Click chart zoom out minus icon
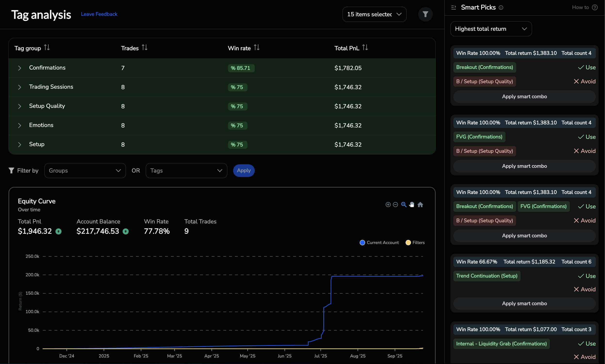The height and width of the screenshot is (364, 605). pos(395,205)
